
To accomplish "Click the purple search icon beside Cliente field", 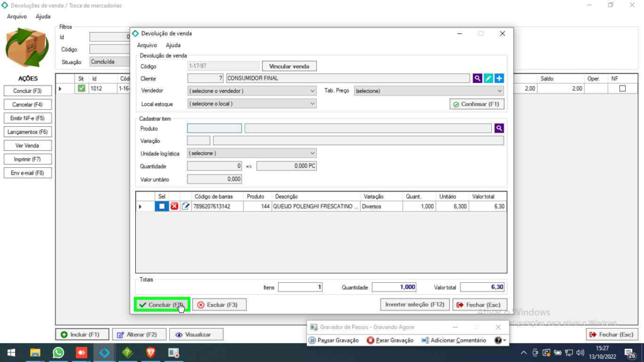I will pyautogui.click(x=477, y=79).
